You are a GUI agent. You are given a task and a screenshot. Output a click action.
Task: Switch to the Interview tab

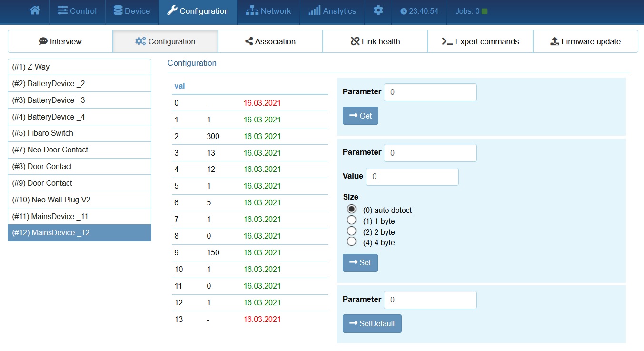coord(60,41)
